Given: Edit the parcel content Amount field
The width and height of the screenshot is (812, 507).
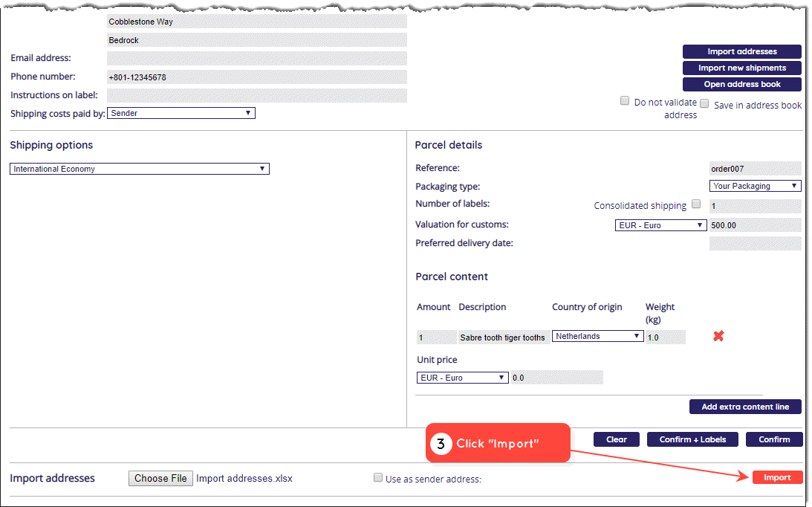Looking at the screenshot, I should pos(437,338).
